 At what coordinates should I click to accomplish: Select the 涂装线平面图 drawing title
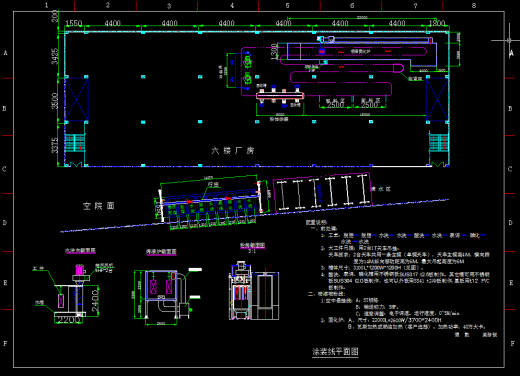pos(335,351)
